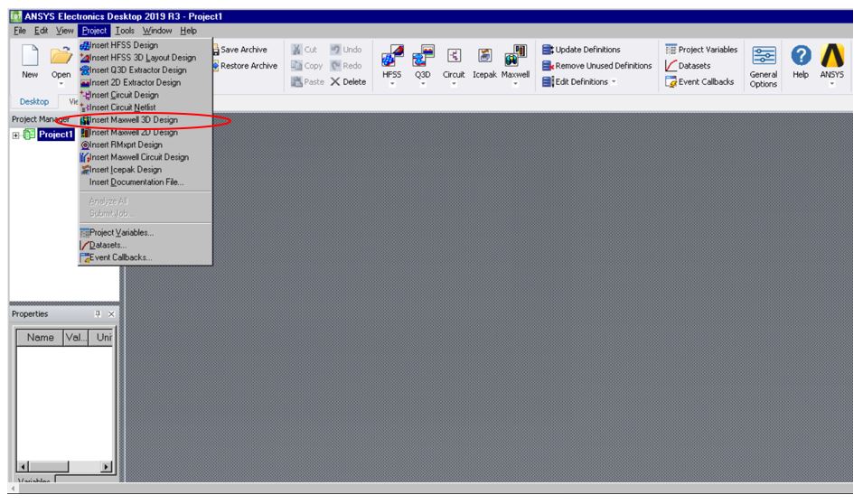Select Project1 in the Project Manager tree
The width and height of the screenshot is (863, 504).
tap(56, 135)
